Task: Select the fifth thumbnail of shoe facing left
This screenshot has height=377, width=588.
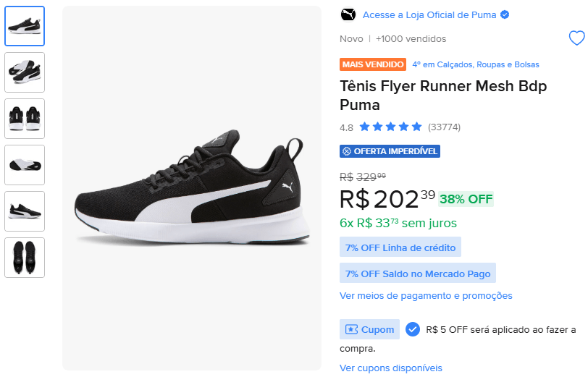Action: (x=25, y=211)
